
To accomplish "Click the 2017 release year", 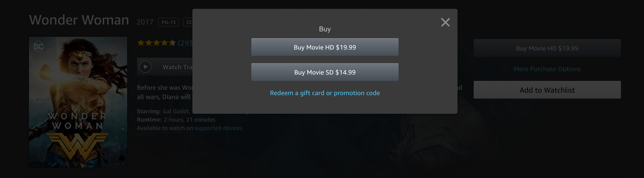I will coord(145,22).
